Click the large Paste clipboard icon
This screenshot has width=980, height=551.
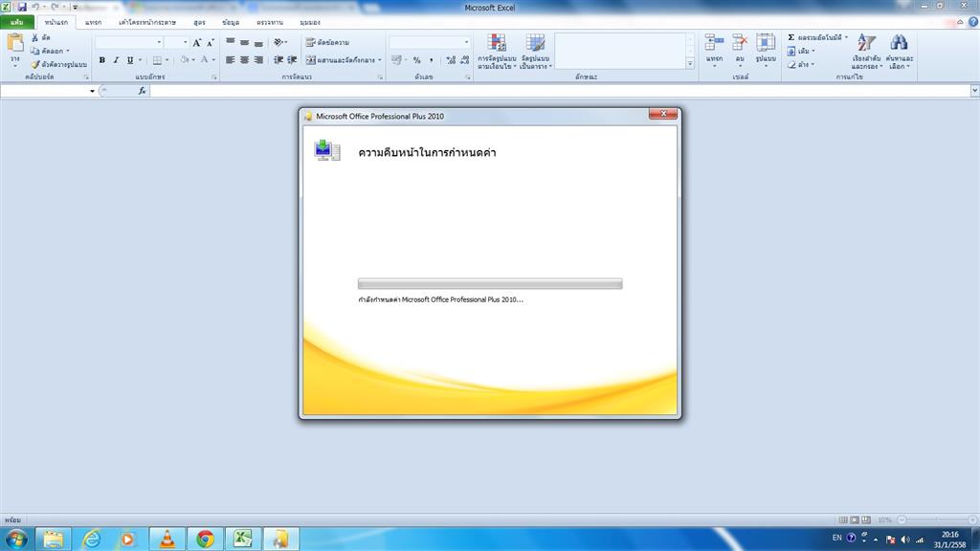click(x=15, y=43)
